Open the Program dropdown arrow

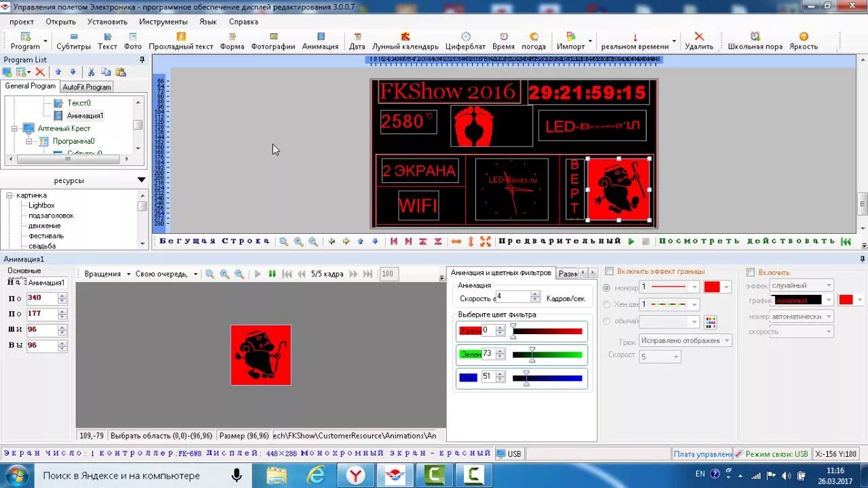coord(45,41)
